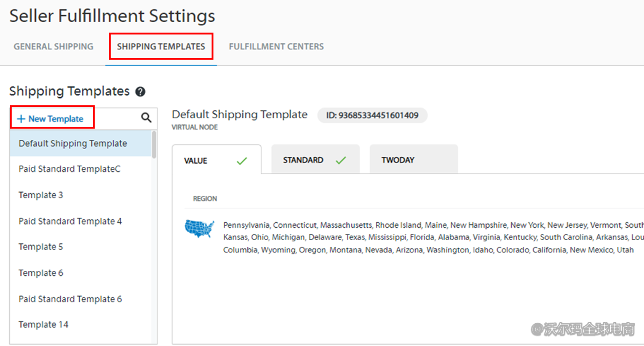Switch to General Shipping tab
The width and height of the screenshot is (644, 346).
[54, 46]
